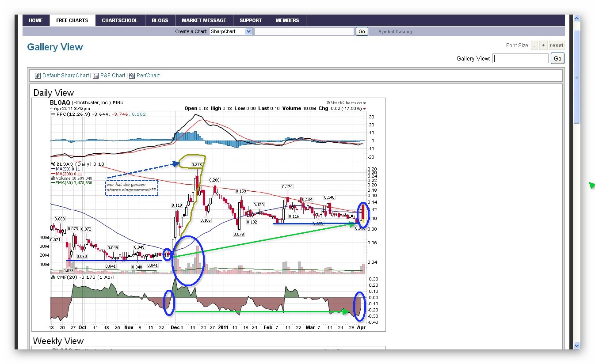Select the FREE CHARTS tab
This screenshot has height=364, width=595.
[72, 20]
